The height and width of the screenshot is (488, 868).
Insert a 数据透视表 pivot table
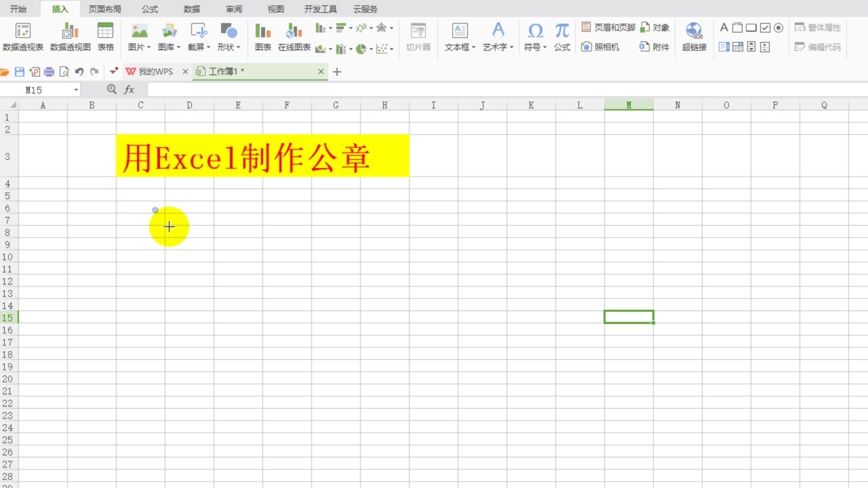(23, 37)
